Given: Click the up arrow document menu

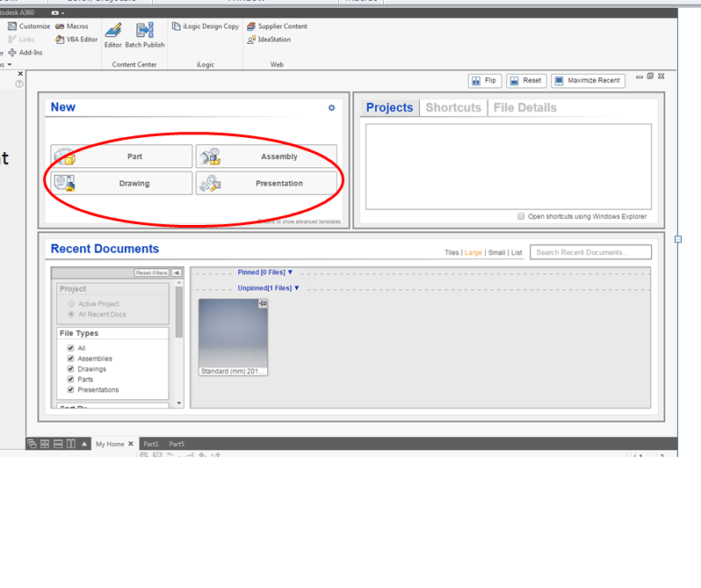Looking at the screenshot, I should (x=84, y=444).
